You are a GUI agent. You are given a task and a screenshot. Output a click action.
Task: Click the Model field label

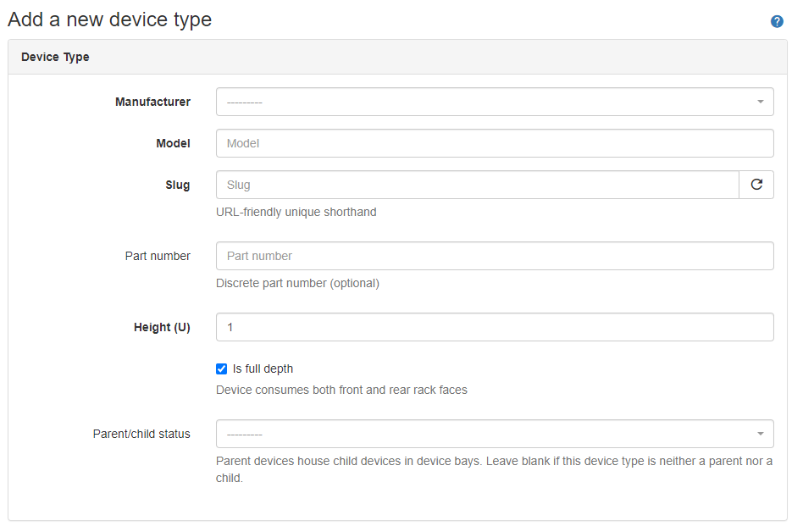click(x=173, y=143)
